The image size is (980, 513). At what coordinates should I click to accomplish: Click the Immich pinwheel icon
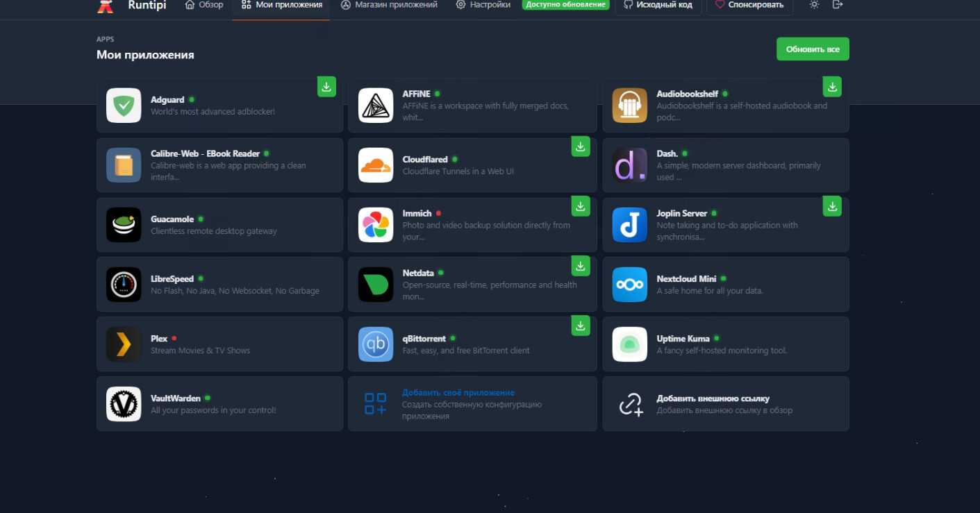376,225
